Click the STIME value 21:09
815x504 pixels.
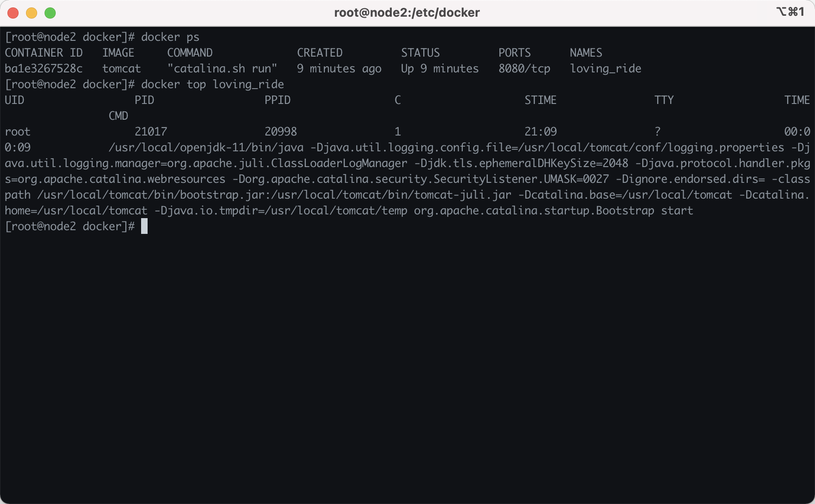coord(540,132)
